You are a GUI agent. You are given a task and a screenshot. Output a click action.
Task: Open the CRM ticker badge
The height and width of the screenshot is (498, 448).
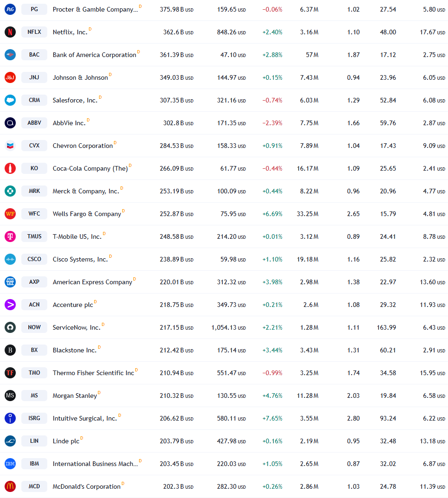coord(34,100)
